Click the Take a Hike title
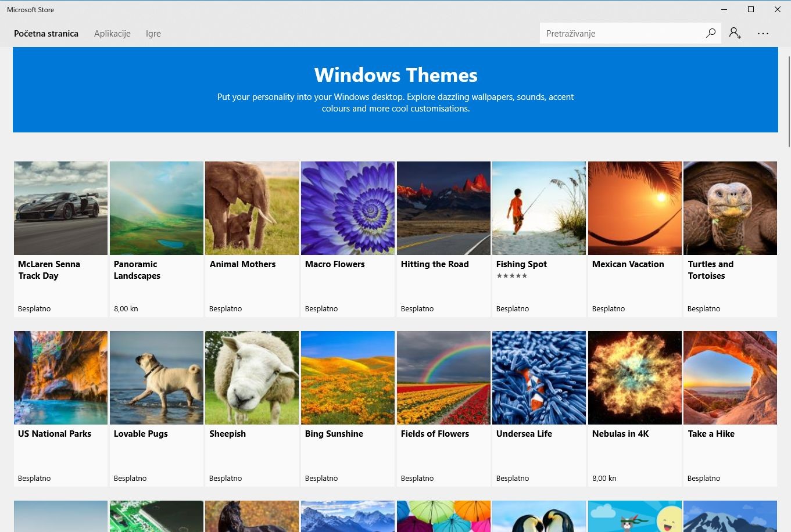This screenshot has width=791, height=532. click(711, 433)
